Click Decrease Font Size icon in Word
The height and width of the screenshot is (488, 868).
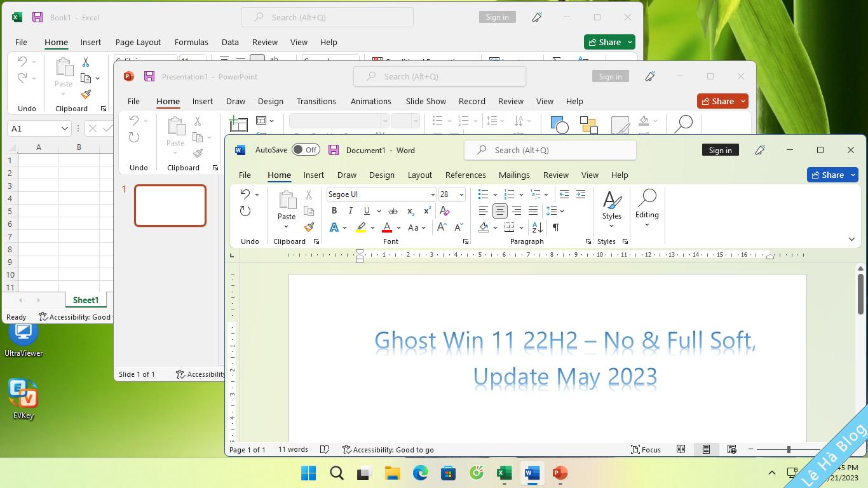point(458,227)
